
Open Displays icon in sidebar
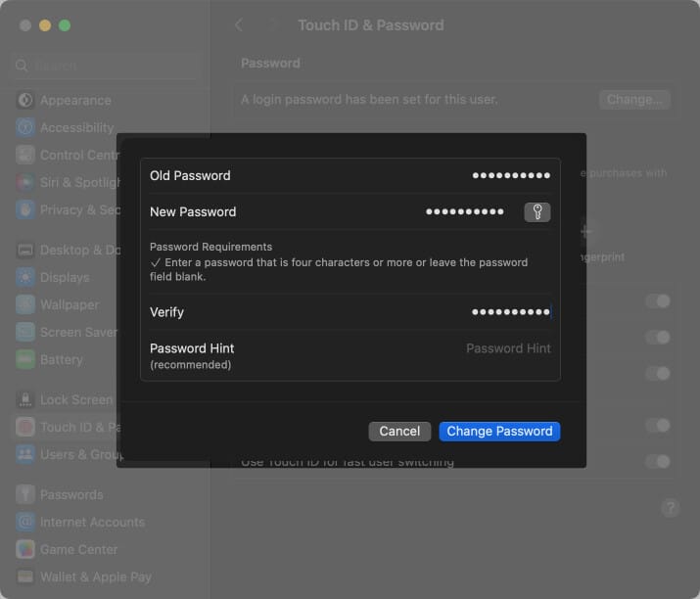point(25,277)
